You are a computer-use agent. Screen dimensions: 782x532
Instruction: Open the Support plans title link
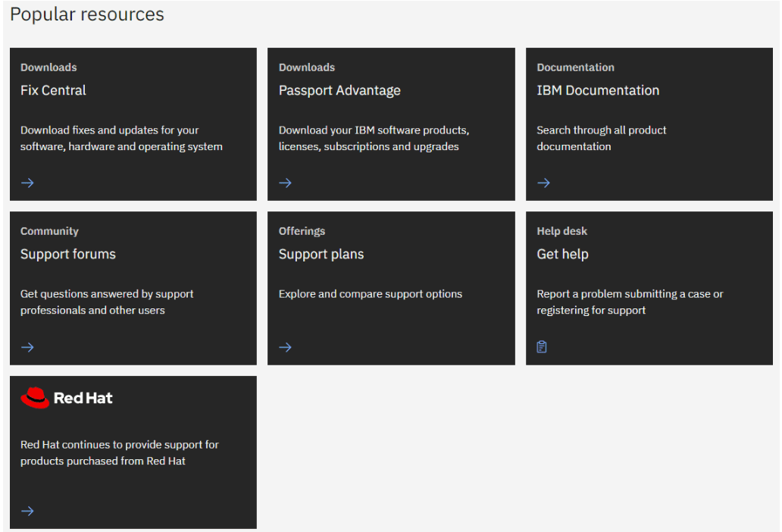(x=321, y=255)
